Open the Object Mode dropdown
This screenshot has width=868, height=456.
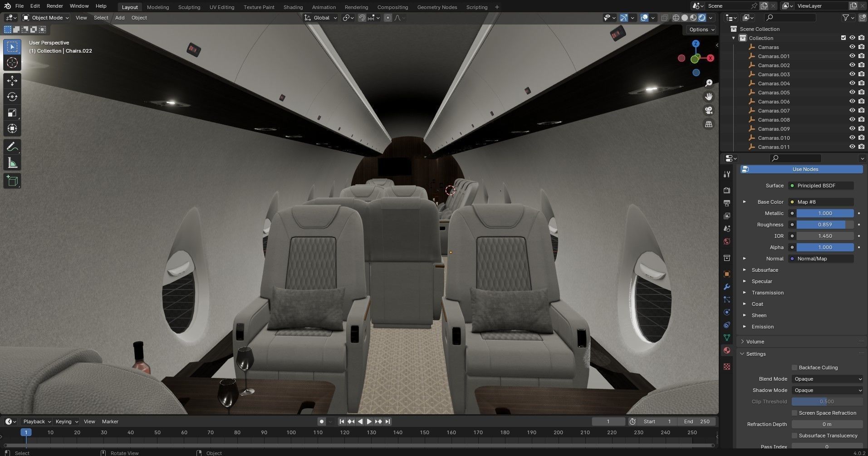[x=46, y=18]
